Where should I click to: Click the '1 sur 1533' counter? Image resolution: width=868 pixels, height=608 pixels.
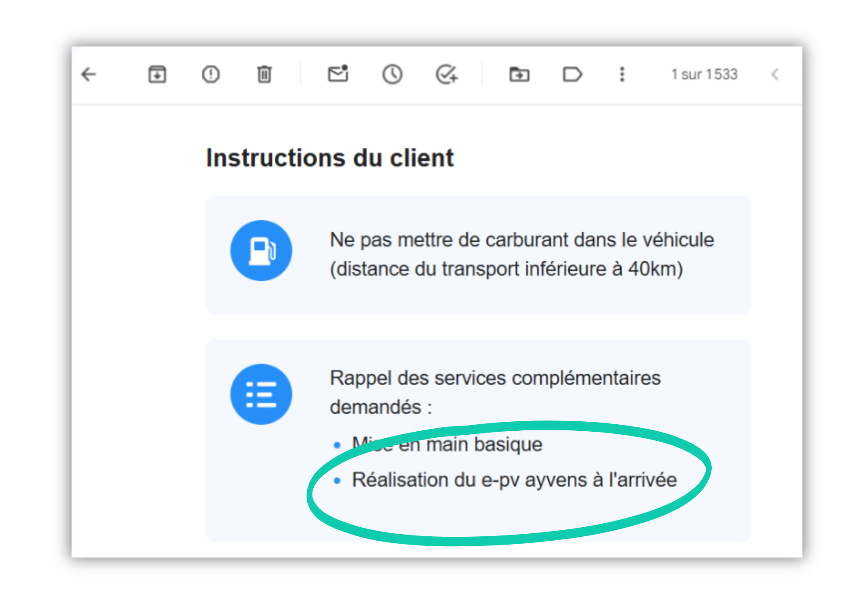point(705,74)
